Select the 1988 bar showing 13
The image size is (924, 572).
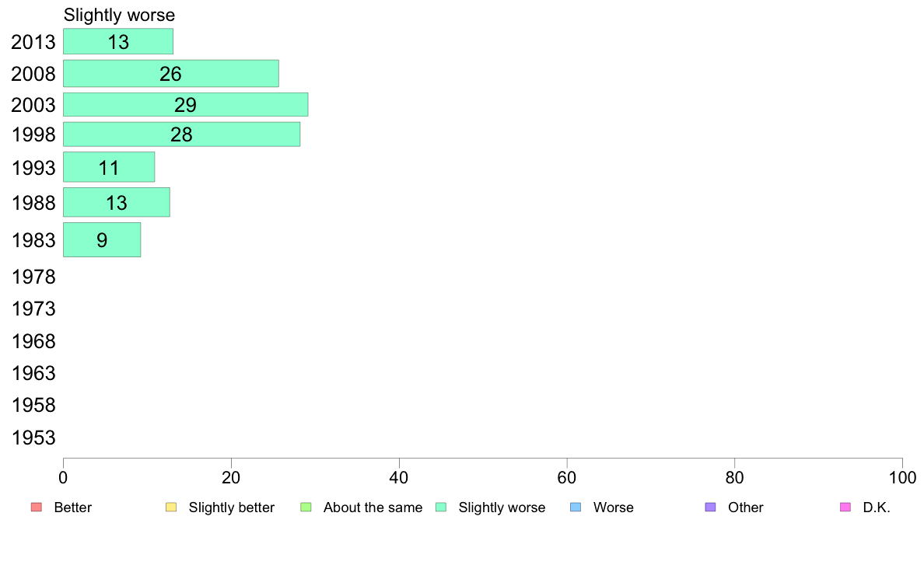pyautogui.click(x=117, y=202)
